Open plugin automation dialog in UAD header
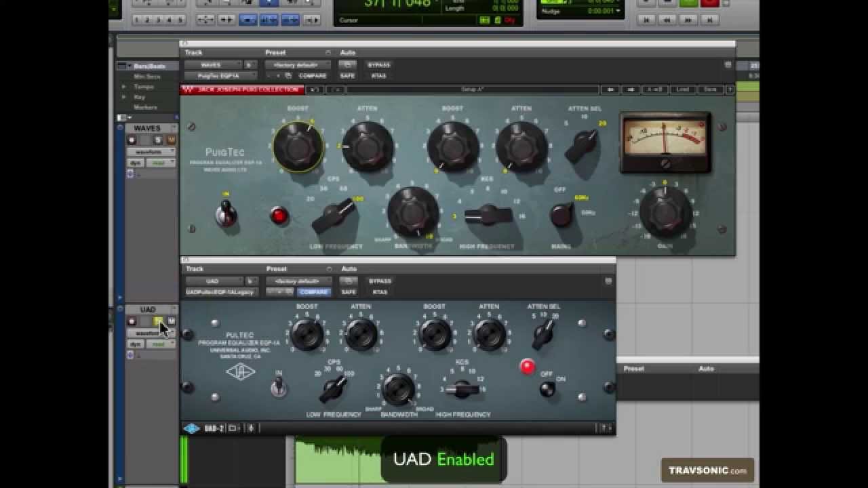868x488 pixels. point(347,281)
